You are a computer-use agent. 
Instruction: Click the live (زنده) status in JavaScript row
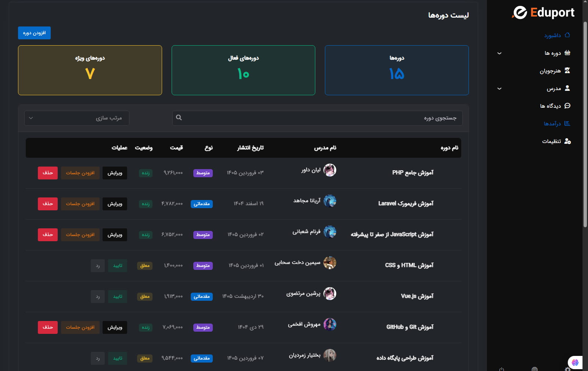click(x=146, y=235)
